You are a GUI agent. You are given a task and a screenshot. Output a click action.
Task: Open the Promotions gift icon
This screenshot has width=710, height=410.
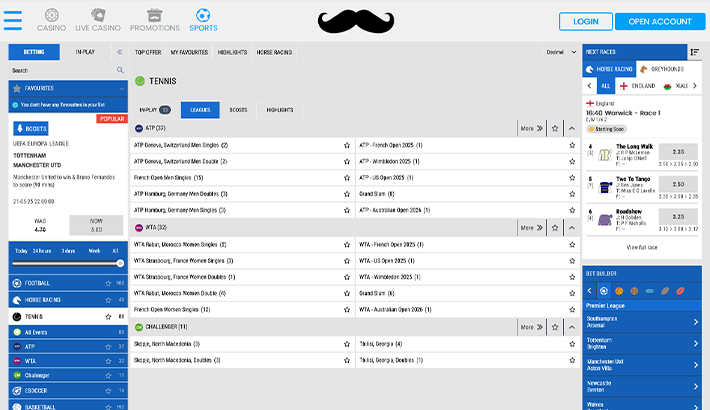pos(154,15)
